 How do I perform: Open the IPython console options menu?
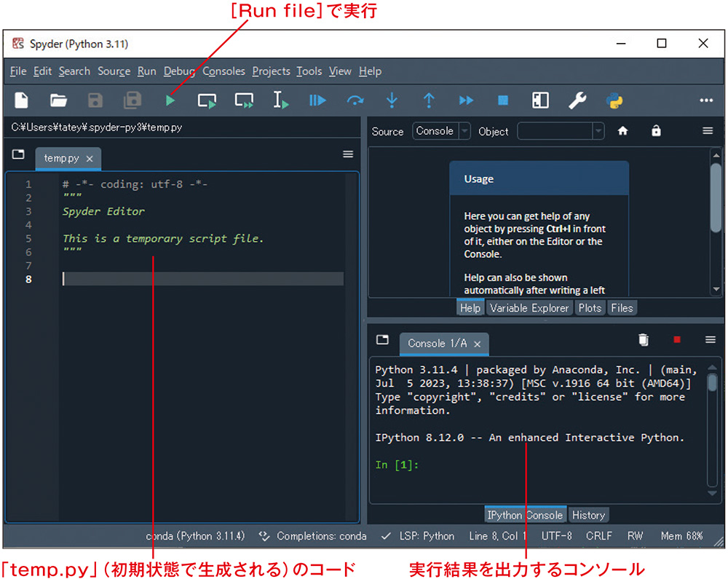pyautogui.click(x=711, y=340)
